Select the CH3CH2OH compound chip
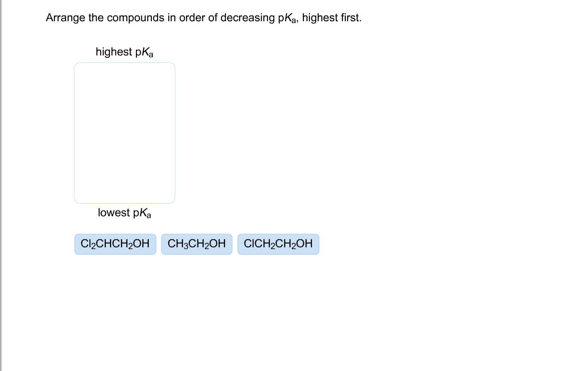 coord(197,244)
